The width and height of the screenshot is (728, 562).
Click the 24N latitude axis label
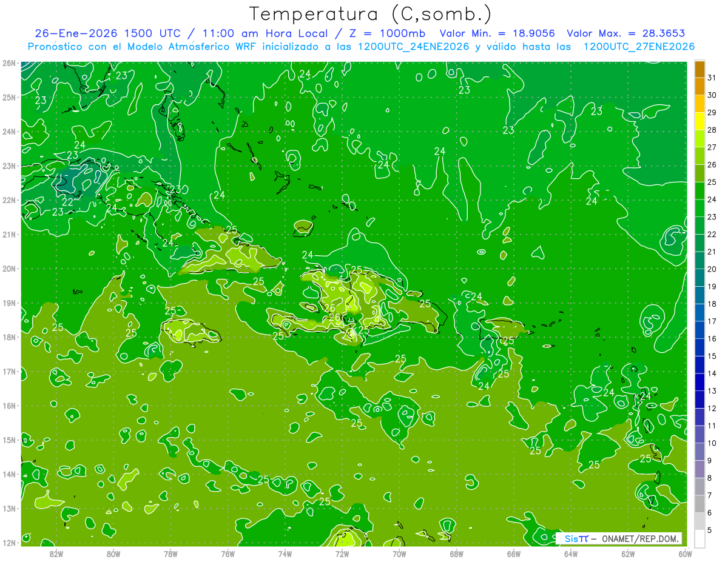coord(9,132)
